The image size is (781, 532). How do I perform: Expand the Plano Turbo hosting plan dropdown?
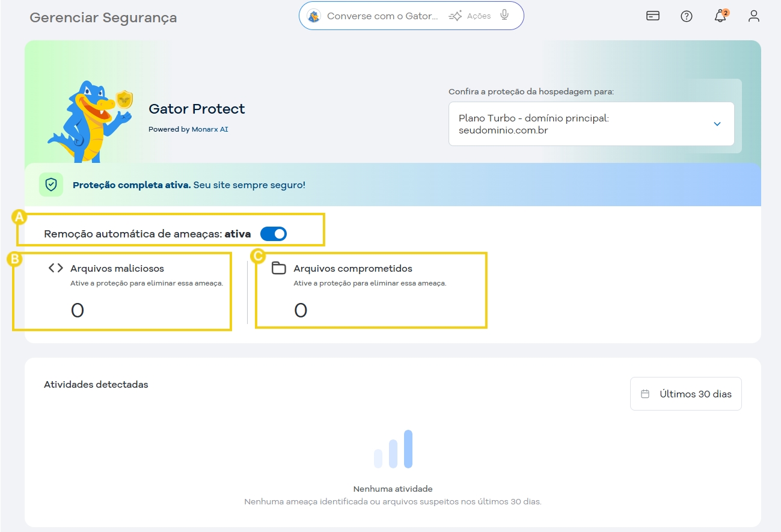(717, 124)
